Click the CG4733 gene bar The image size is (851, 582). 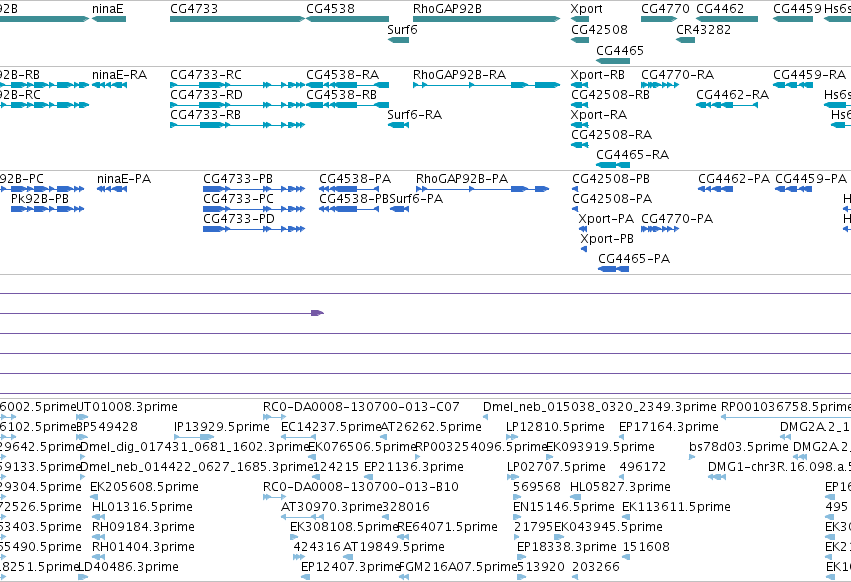point(237,19)
